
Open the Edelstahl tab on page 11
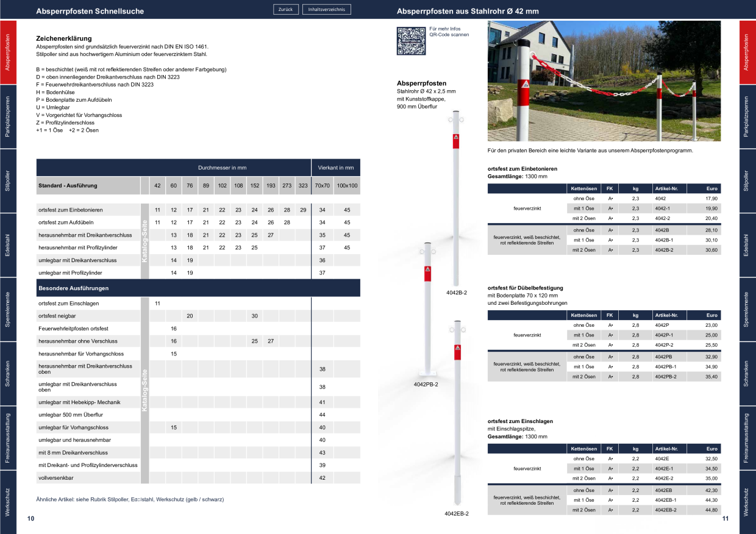[747, 244]
